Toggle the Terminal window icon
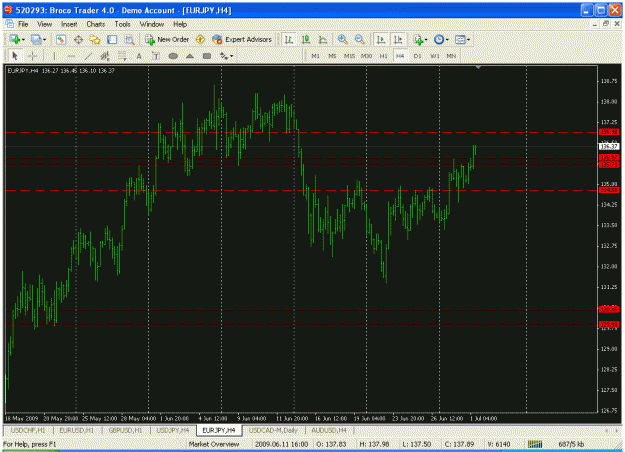 (112, 39)
